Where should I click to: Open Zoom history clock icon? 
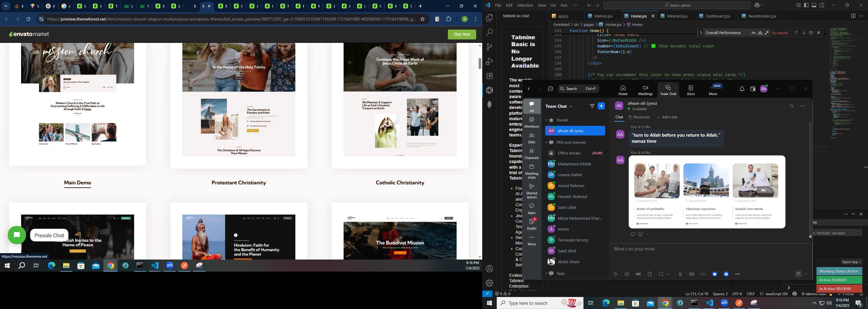pos(551,89)
